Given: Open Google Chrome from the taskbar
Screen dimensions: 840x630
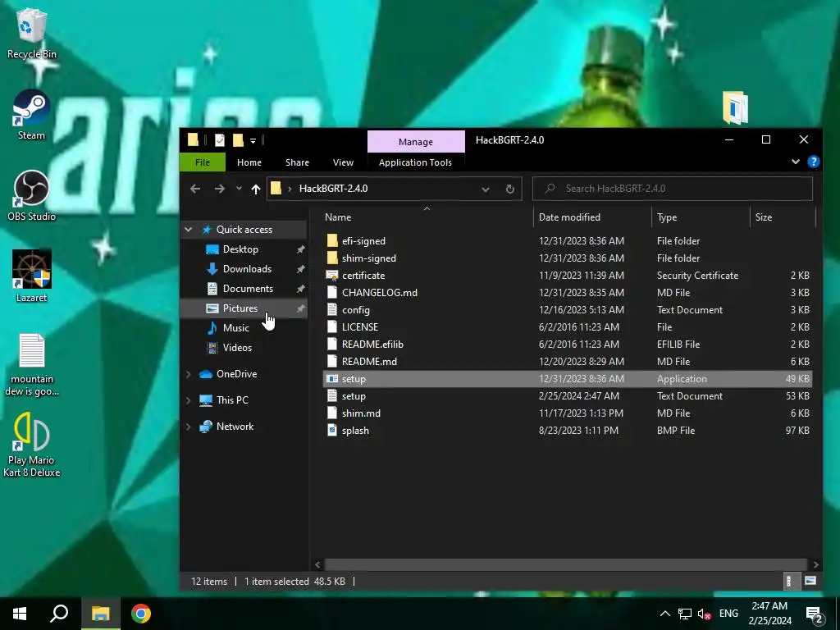Looking at the screenshot, I should pos(141,614).
